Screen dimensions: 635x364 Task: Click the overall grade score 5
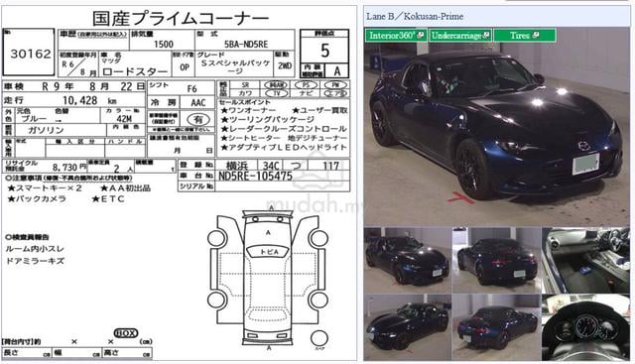tap(324, 51)
